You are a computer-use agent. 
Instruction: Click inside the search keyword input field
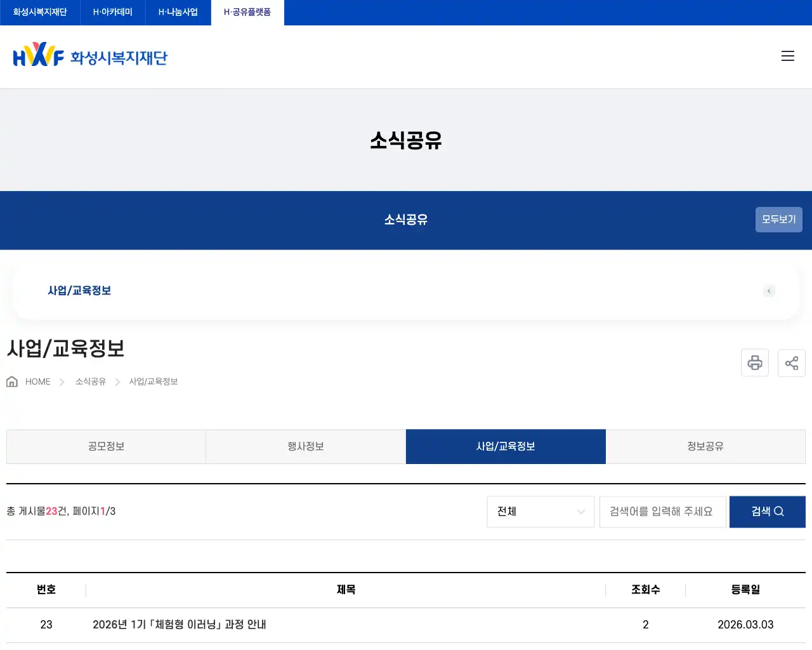tap(663, 512)
